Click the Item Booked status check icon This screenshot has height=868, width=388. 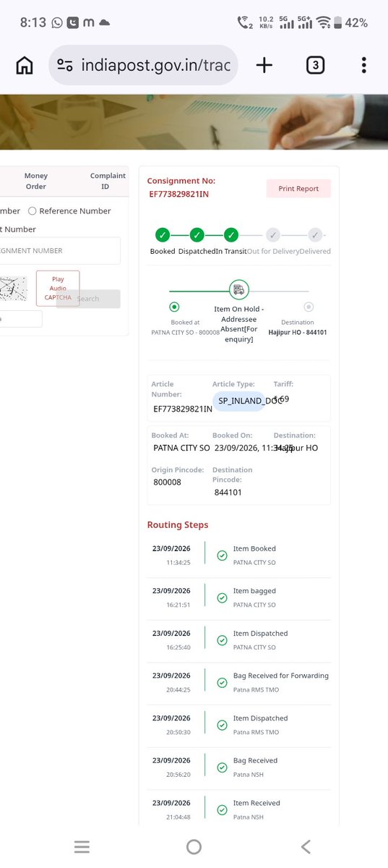point(222,556)
